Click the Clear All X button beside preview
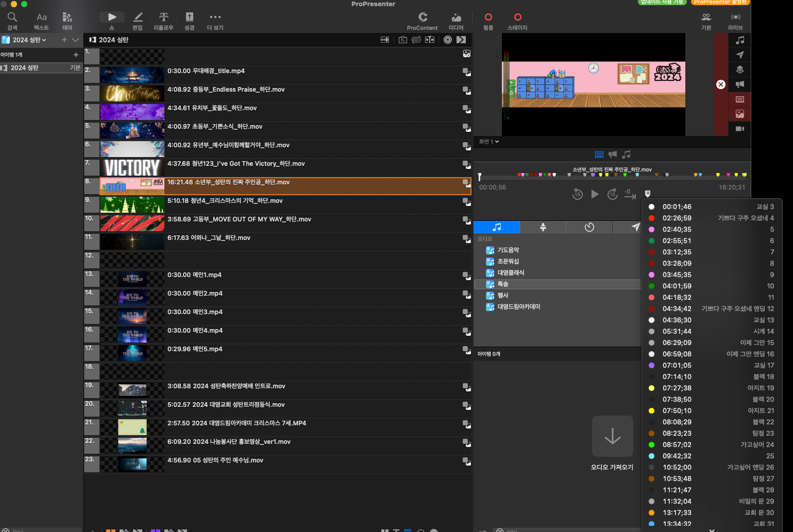This screenshot has height=532, width=793. (721, 84)
